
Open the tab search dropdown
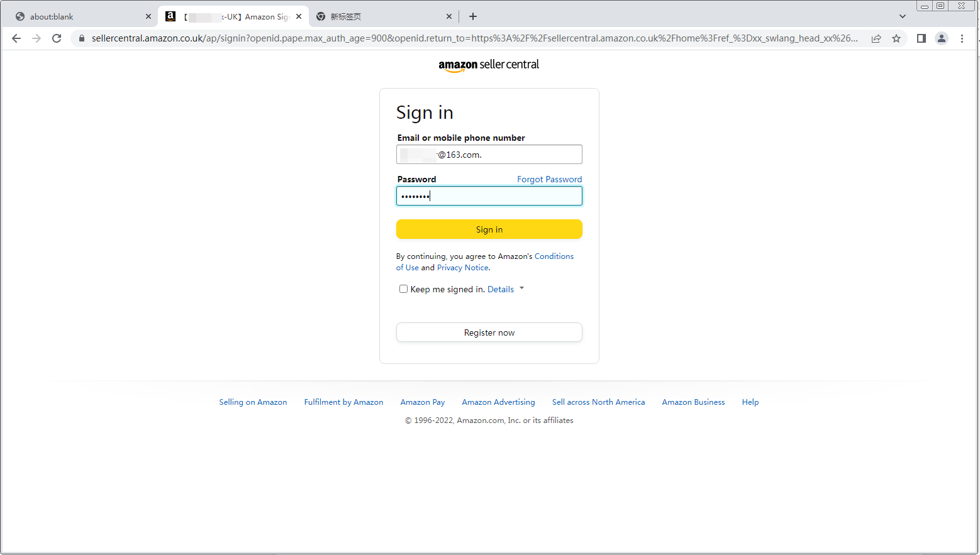pyautogui.click(x=903, y=16)
